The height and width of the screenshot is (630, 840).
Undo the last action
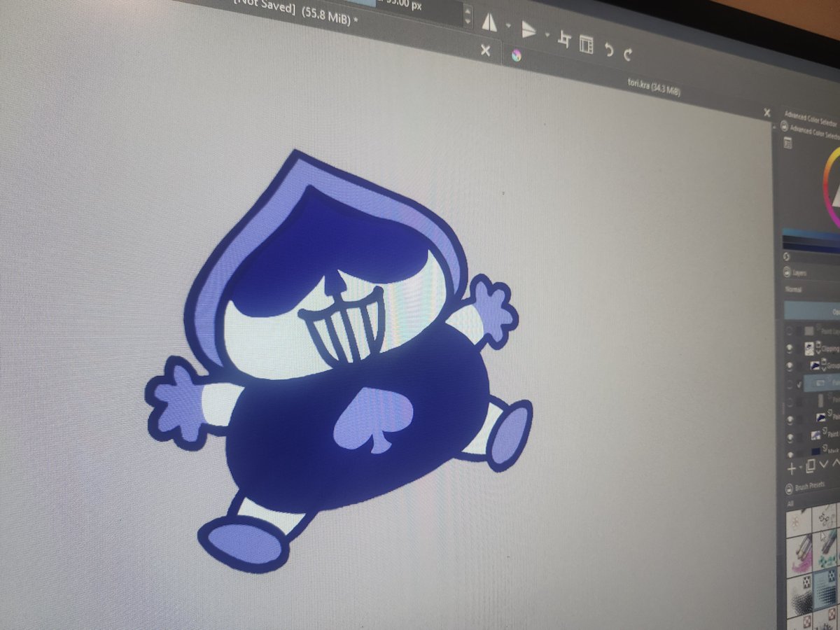coord(608,49)
